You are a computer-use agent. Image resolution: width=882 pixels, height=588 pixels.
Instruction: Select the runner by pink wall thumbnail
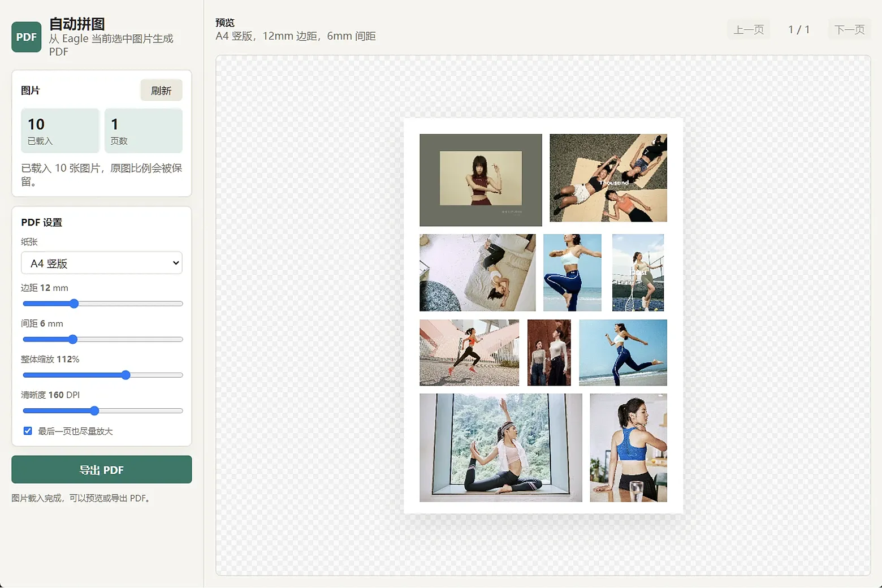click(469, 353)
